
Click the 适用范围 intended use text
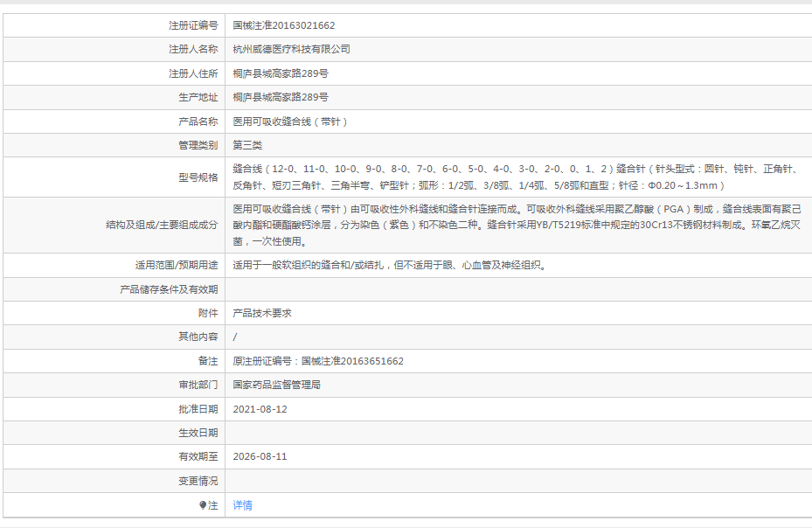[391, 265]
